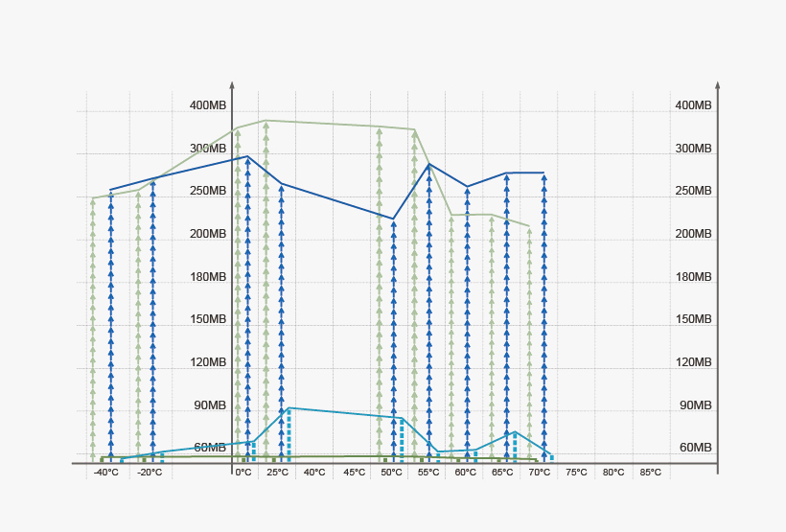Image resolution: width=786 pixels, height=532 pixels.
Task: Click the 400MB label on the left axis
Action: [208, 105]
